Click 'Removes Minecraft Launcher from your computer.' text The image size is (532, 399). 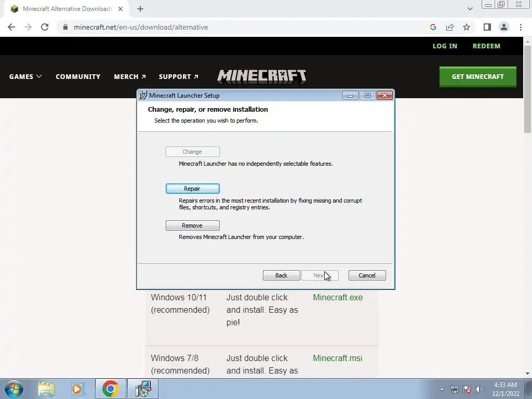pos(241,237)
